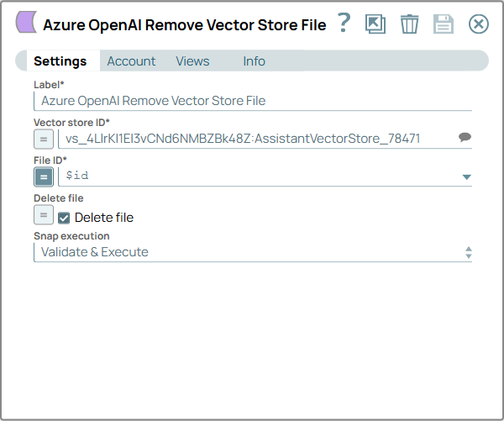This screenshot has height=421, width=504.
Task: Toggle expression button for Delete file
Action: click(x=44, y=215)
